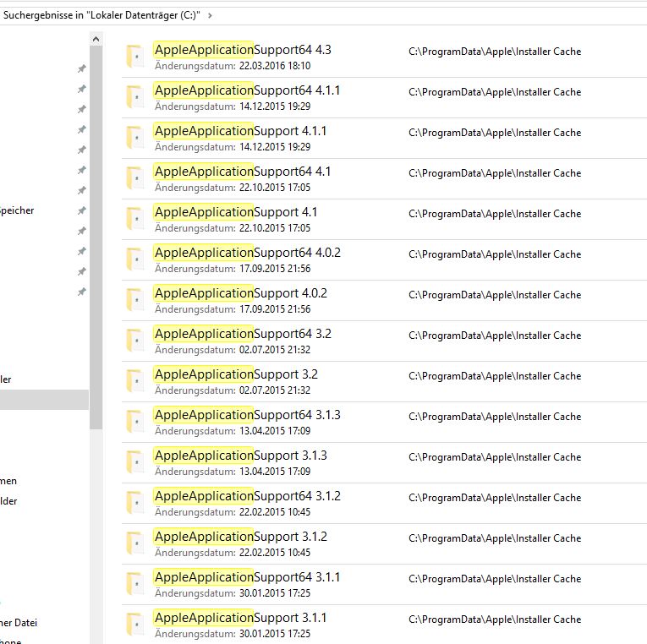This screenshot has height=644, width=647.
Task: Click folder icon of AppleApplicationSupport64 4.1.1
Action: [x=135, y=97]
